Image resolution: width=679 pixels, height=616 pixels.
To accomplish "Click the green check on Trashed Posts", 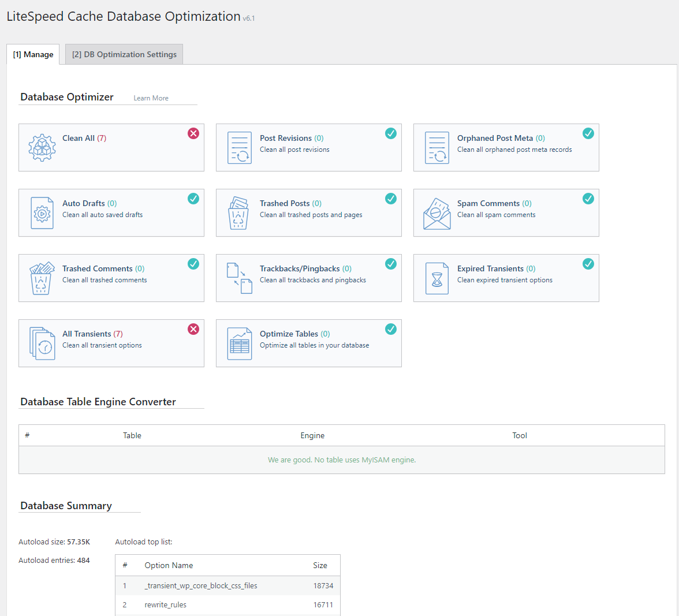I will [391, 199].
